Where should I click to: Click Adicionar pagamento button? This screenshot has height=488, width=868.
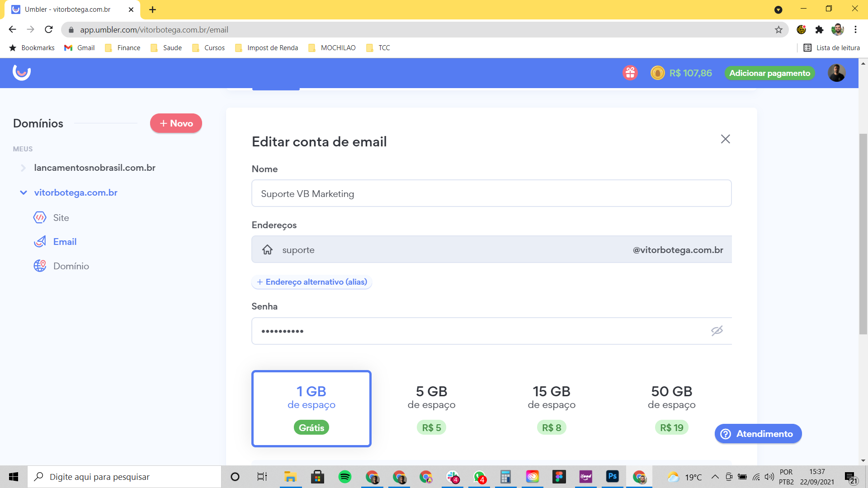(769, 73)
